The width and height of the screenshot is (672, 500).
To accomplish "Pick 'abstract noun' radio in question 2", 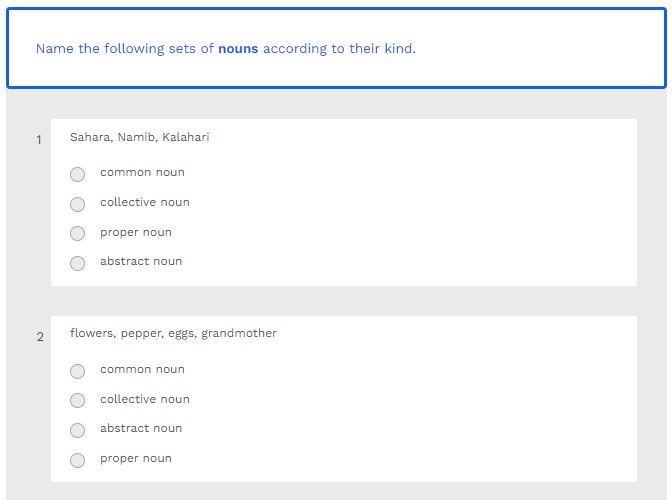I will click(x=78, y=430).
